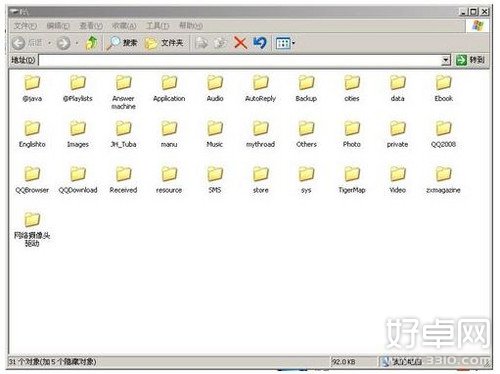
Task: Click the status bar object count text
Action: (52, 362)
